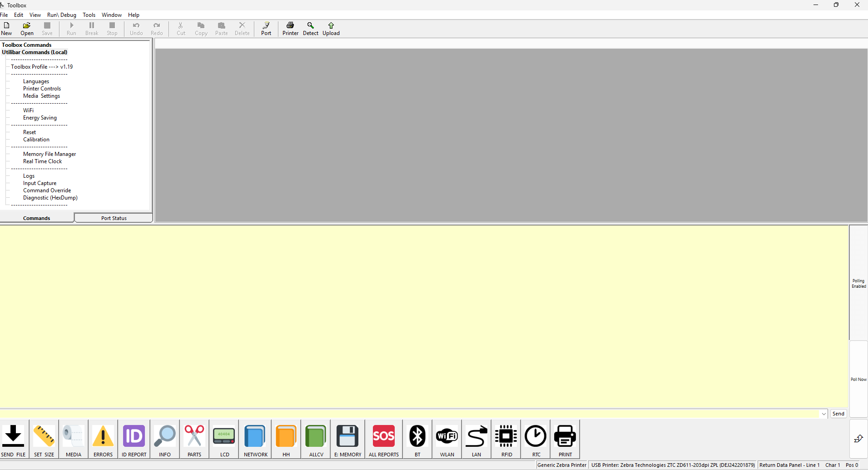Open the Run\Debug menu
The width and height of the screenshot is (868, 470).
tap(61, 15)
